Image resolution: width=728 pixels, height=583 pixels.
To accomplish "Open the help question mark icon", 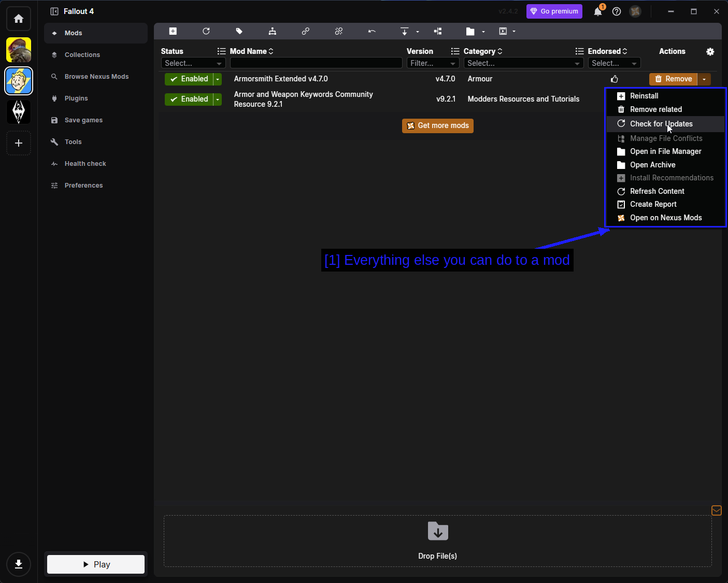I will (617, 11).
